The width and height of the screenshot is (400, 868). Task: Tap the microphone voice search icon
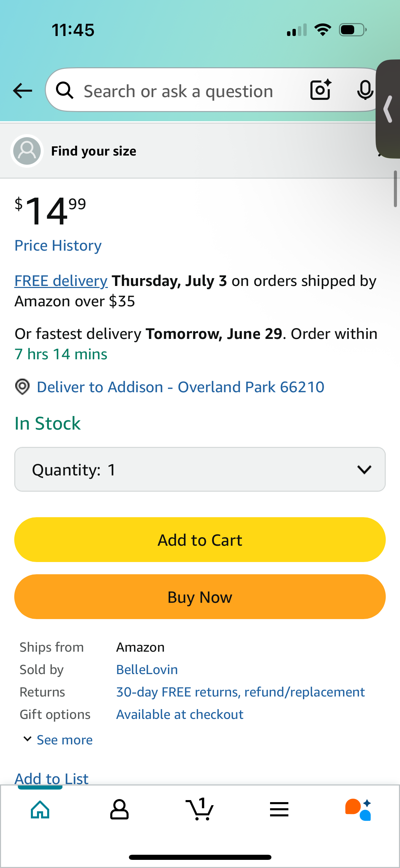point(365,90)
